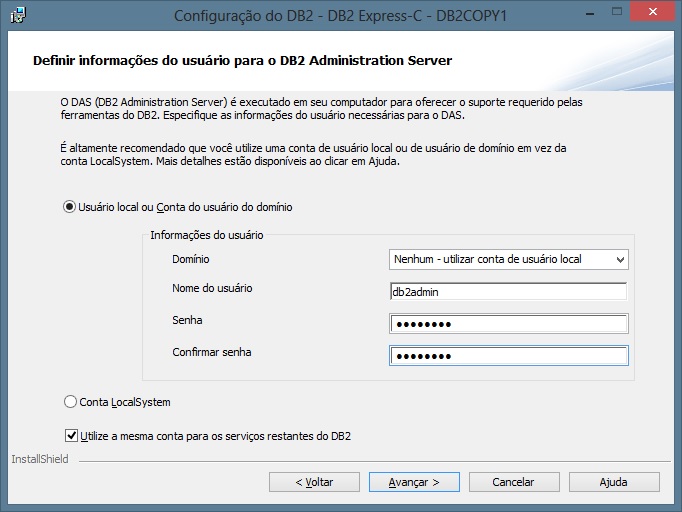Select 'Usuário local ou Conta do usuário do domínio'
This screenshot has height=512, width=682.
pyautogui.click(x=70, y=207)
